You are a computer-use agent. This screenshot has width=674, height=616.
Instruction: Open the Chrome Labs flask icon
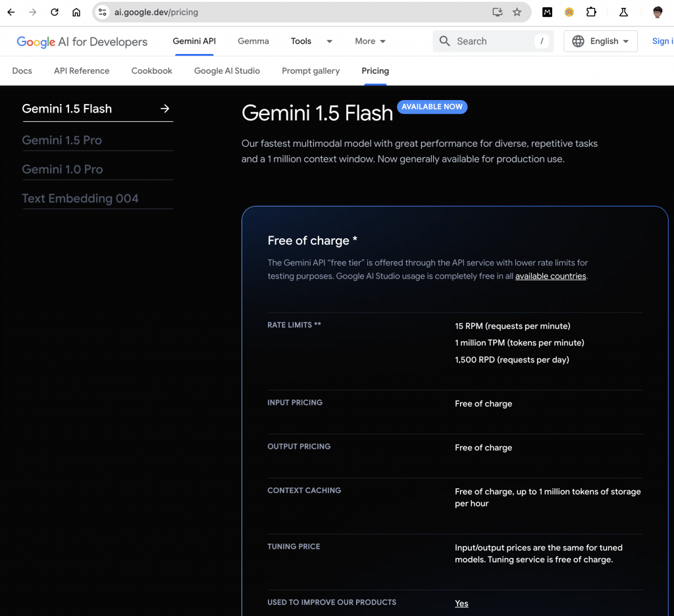tap(623, 12)
